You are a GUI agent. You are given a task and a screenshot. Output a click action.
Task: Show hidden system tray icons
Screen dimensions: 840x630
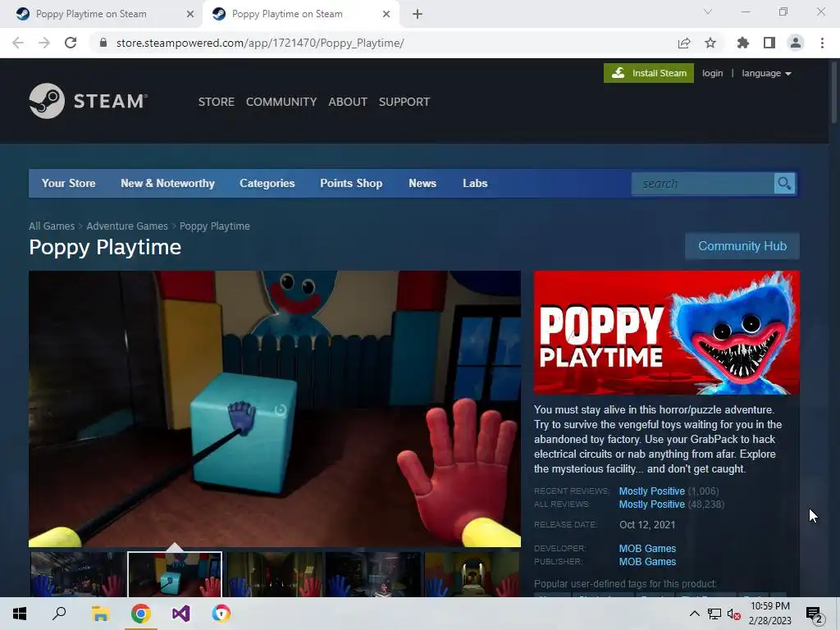coord(694,614)
